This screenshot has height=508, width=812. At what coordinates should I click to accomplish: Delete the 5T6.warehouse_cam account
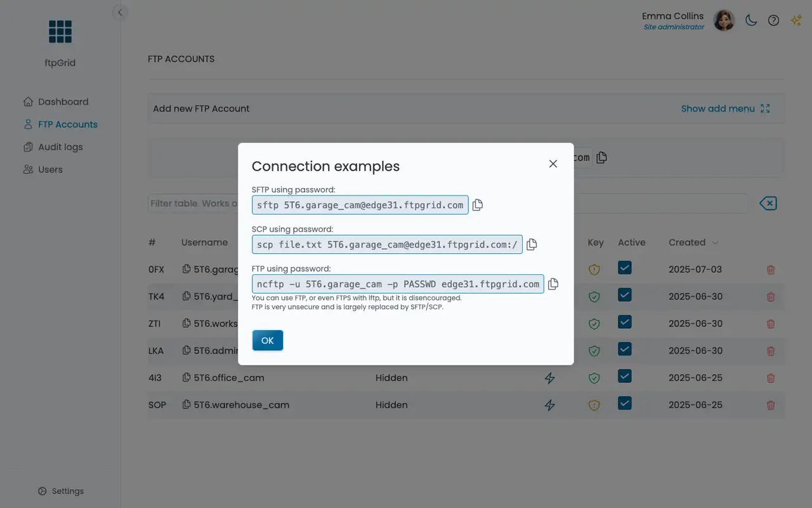click(x=771, y=405)
